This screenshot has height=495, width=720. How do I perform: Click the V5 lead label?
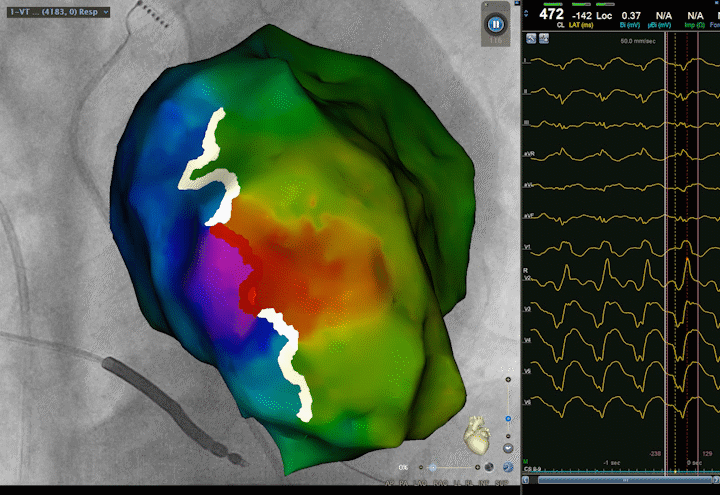click(527, 371)
